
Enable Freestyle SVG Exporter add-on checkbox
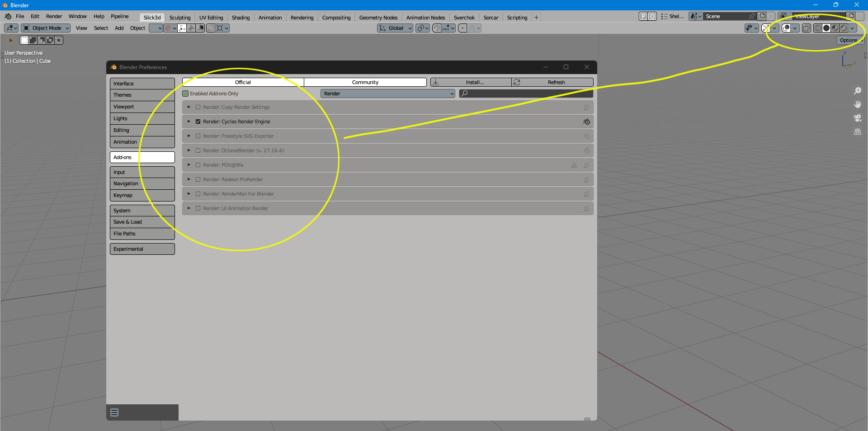198,136
